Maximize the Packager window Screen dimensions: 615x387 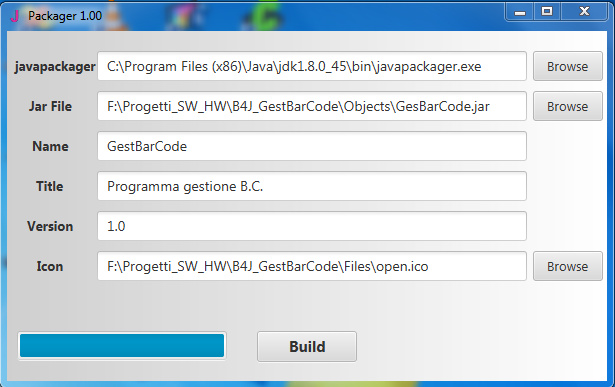coord(547,12)
